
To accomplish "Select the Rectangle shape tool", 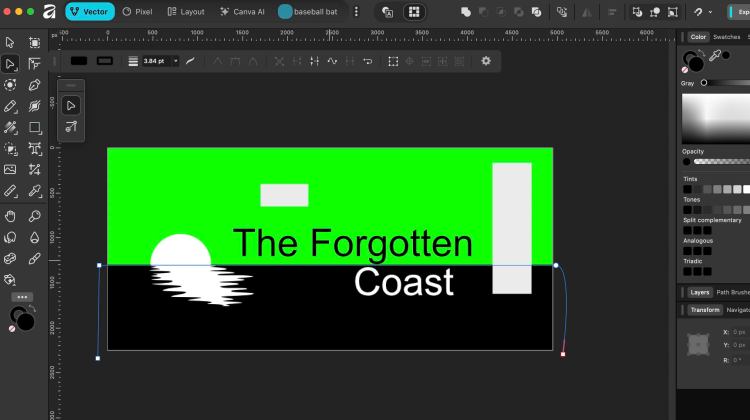I will pyautogui.click(x=35, y=128).
